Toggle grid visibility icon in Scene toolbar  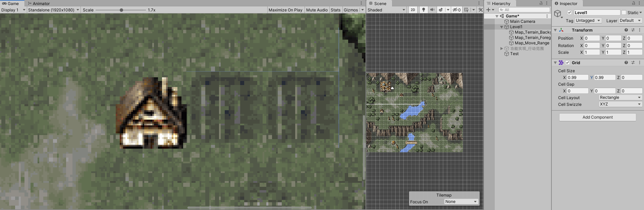point(466,10)
